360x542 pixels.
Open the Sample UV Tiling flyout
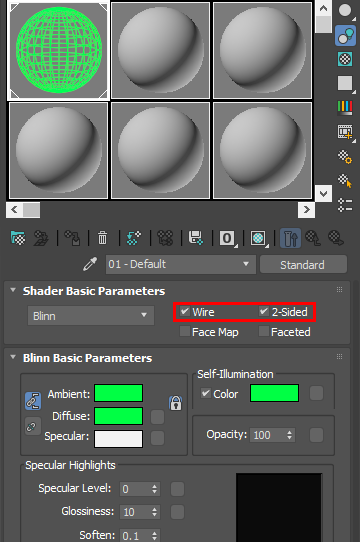coord(345,83)
